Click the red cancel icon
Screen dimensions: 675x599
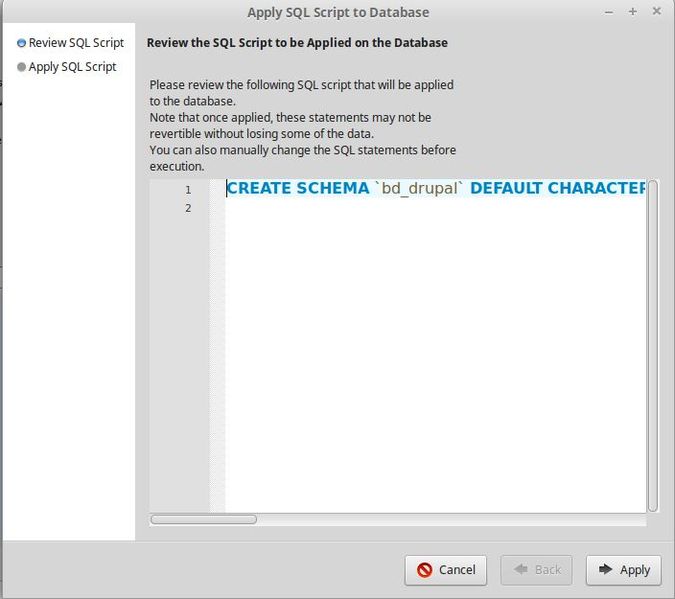pos(424,570)
